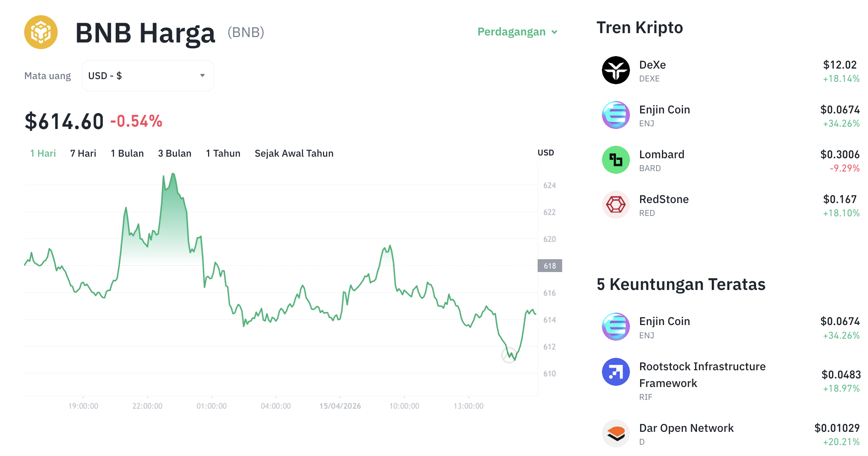868x456 pixels.
Task: Click the 618 price marker on the axis
Action: point(549,266)
